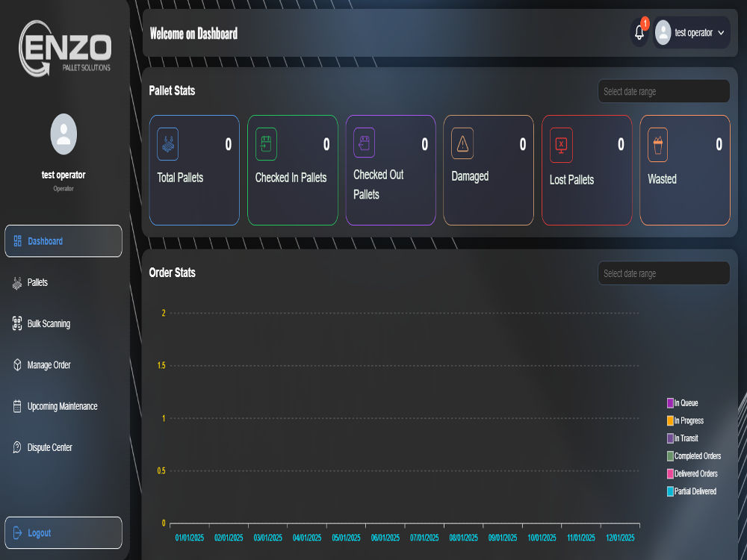Open the Order Stats date range picker
The width and height of the screenshot is (747, 560).
coord(663,273)
